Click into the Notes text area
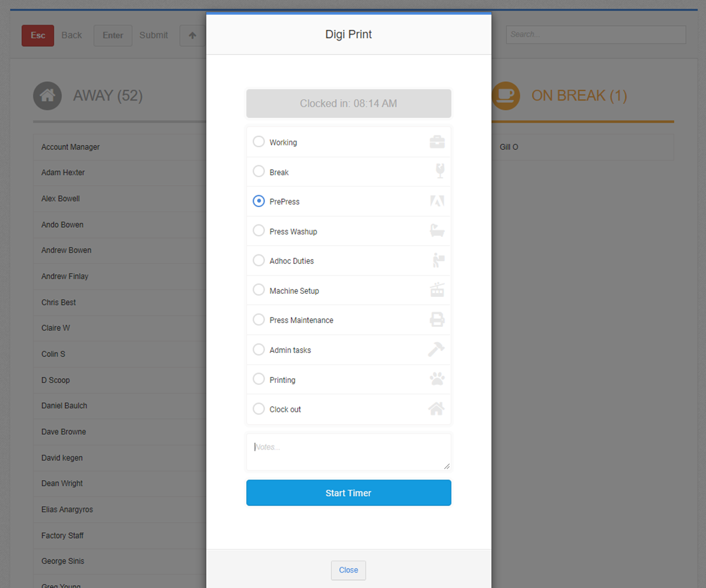Image resolution: width=706 pixels, height=588 pixels. [348, 452]
